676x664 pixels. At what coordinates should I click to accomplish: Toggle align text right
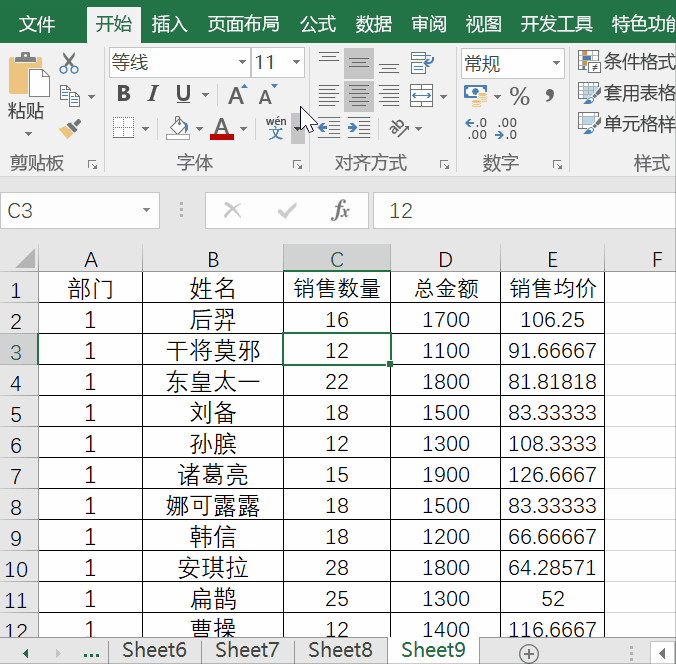tap(389, 95)
